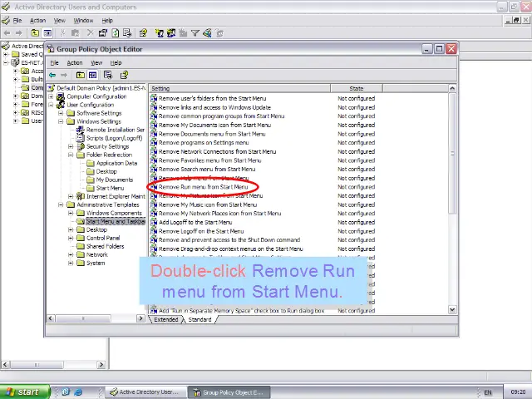Click EN language indicator in system tray
The width and height of the screenshot is (532, 399).
coord(488,392)
